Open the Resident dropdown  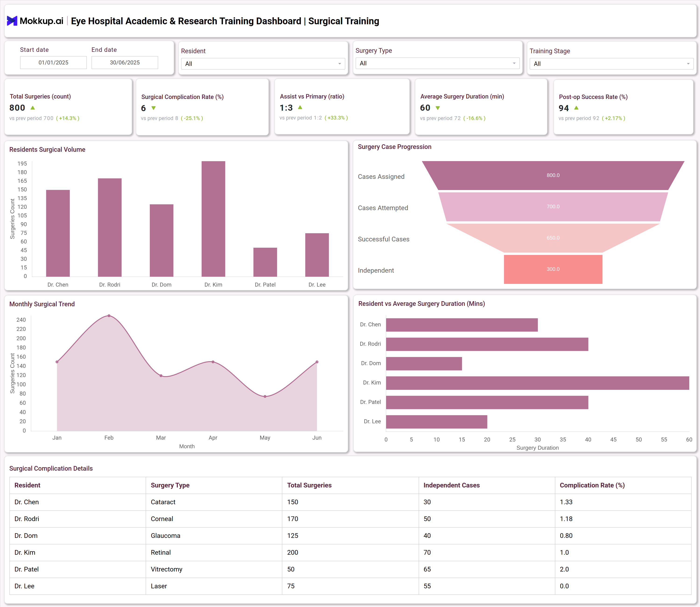point(263,64)
